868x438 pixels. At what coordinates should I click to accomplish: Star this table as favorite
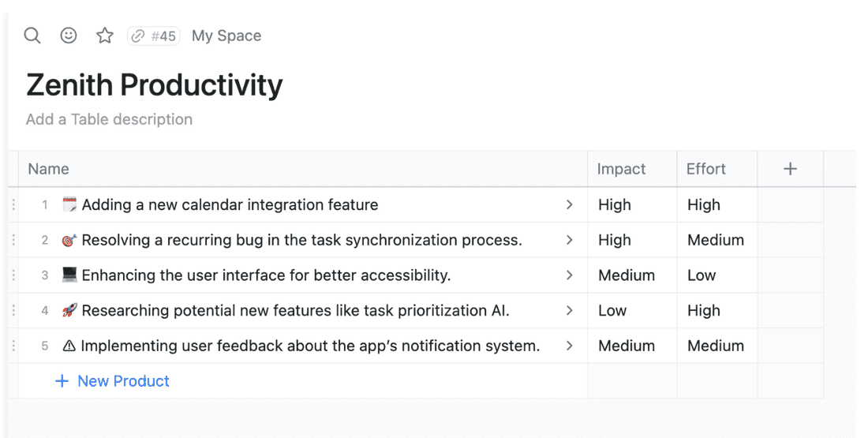(x=105, y=36)
